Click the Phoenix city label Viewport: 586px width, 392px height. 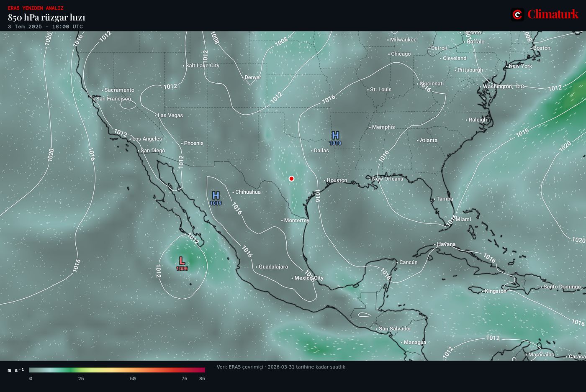pyautogui.click(x=193, y=143)
